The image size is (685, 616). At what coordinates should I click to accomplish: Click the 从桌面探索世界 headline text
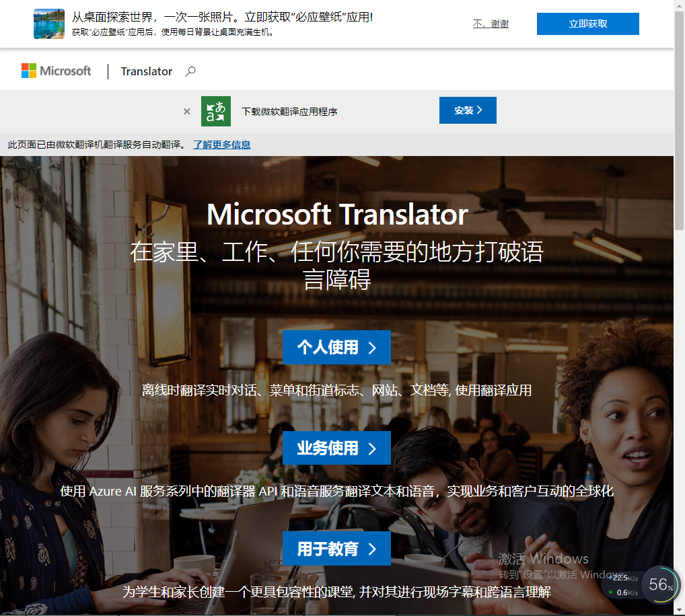[x=222, y=17]
